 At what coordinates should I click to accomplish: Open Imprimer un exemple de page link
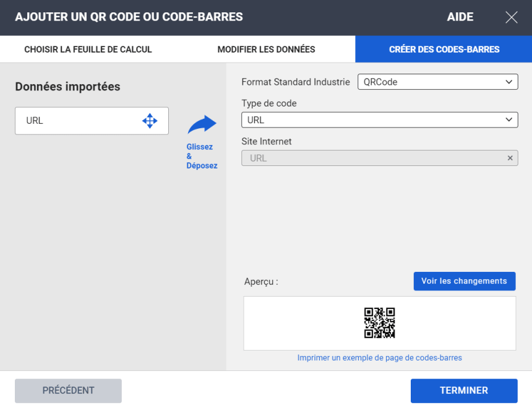tap(379, 358)
